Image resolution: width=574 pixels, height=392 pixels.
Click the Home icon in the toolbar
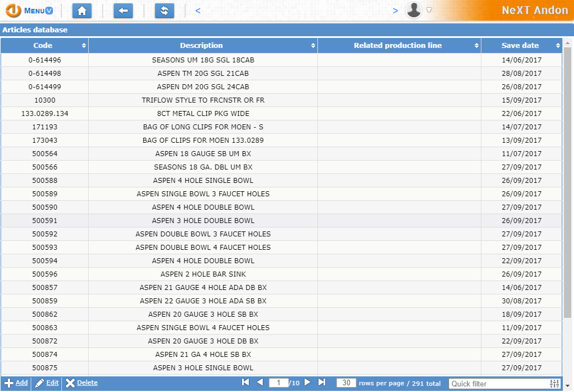(81, 10)
